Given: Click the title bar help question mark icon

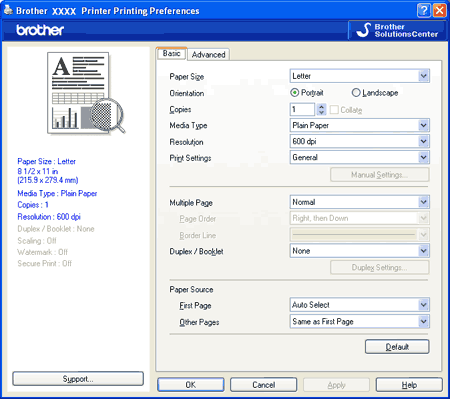Looking at the screenshot, I should (424, 11).
